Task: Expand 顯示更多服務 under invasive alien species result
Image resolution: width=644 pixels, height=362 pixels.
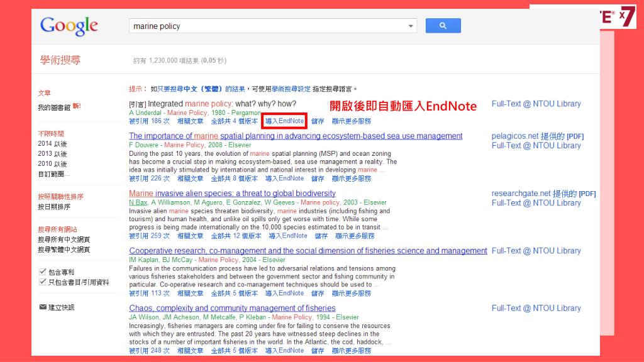Action: (355, 236)
